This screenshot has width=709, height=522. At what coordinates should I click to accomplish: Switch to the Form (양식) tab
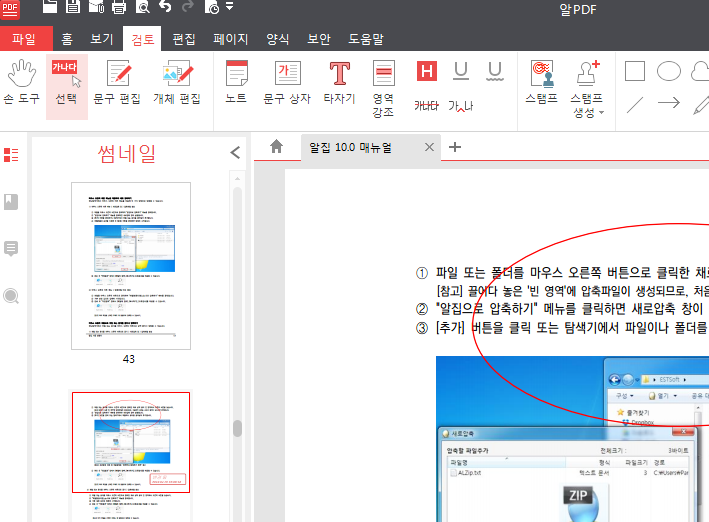coord(278,38)
